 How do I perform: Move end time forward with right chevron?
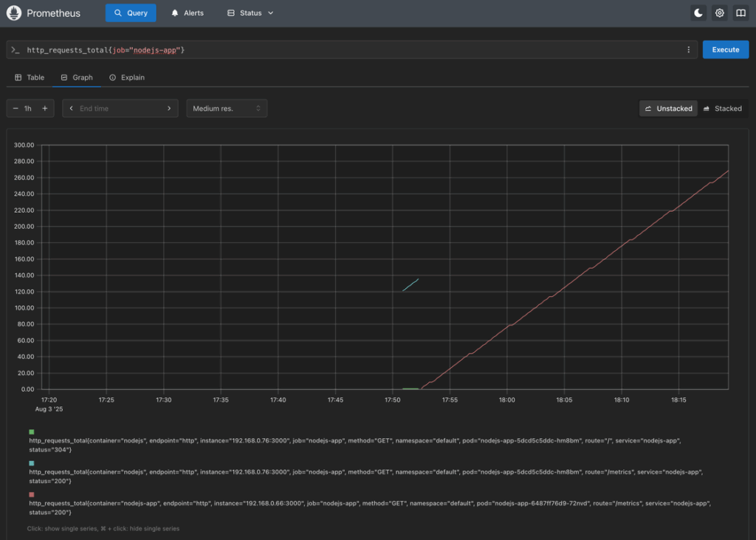[x=169, y=109]
